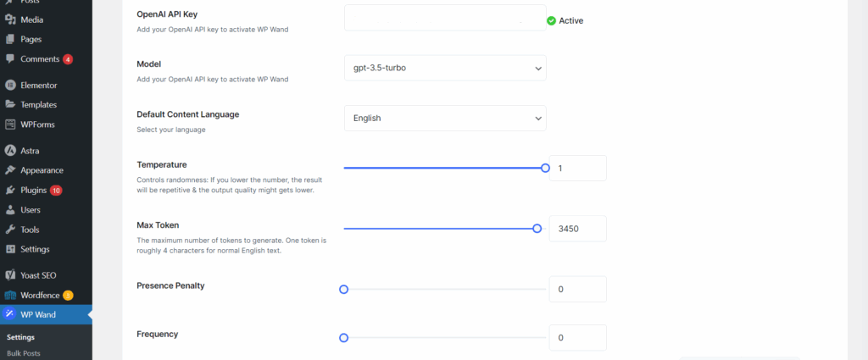The width and height of the screenshot is (868, 360).
Task: Select the Settings submenu under WP Wand
Action: click(20, 337)
